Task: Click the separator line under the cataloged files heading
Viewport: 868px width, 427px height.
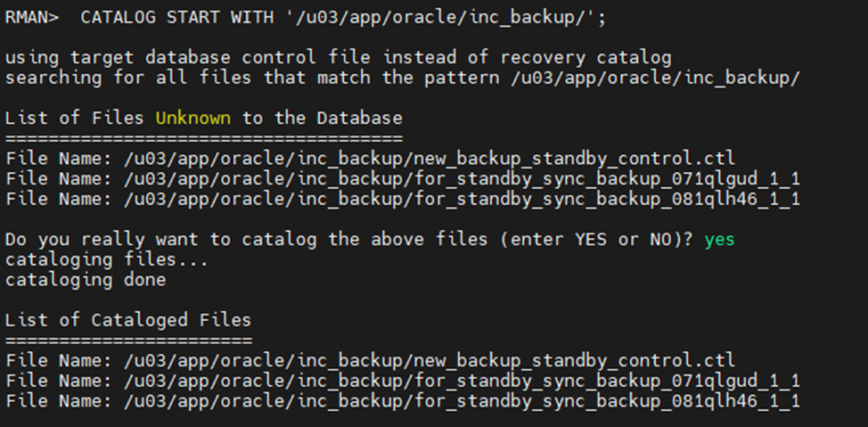Action: pos(128,341)
